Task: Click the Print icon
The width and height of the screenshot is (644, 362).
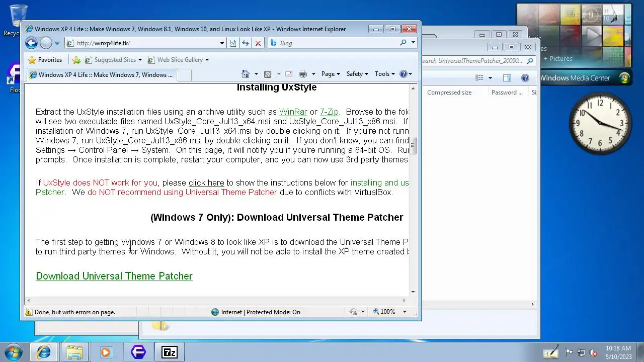Action: click(303, 74)
